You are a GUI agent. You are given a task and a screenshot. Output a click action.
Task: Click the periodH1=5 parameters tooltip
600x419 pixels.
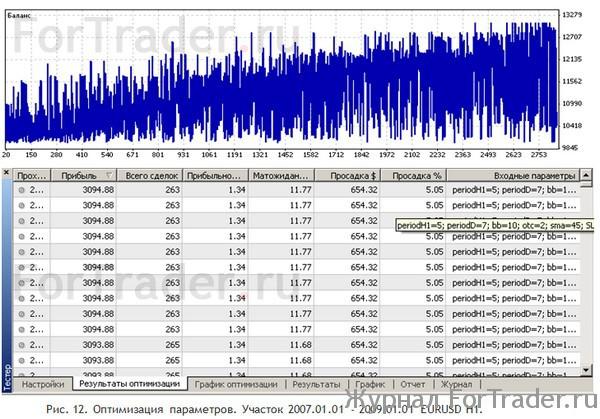click(x=495, y=226)
